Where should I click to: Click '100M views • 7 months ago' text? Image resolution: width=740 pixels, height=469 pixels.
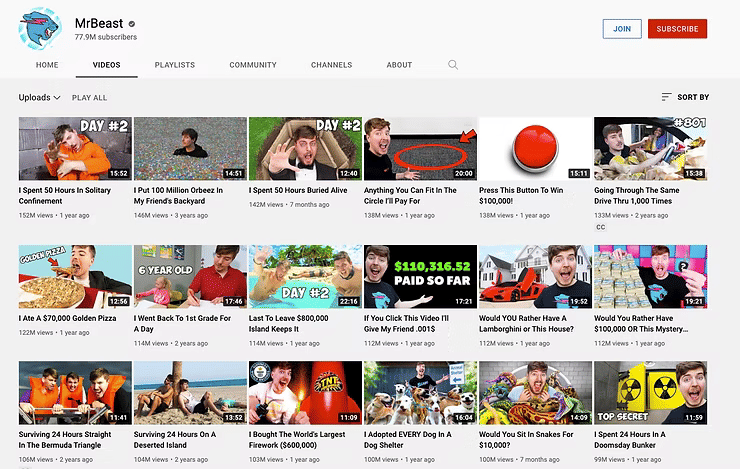[519, 459]
